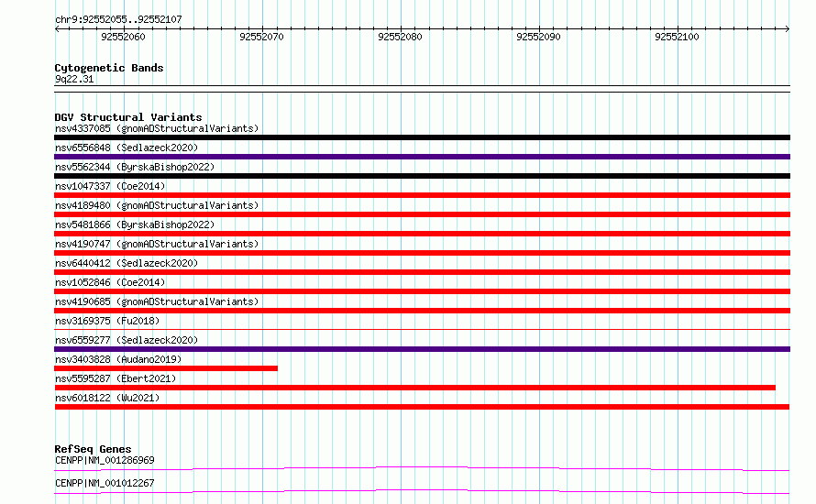Click the black bar of nsv4337085
This screenshot has height=504, width=816.
[422, 137]
